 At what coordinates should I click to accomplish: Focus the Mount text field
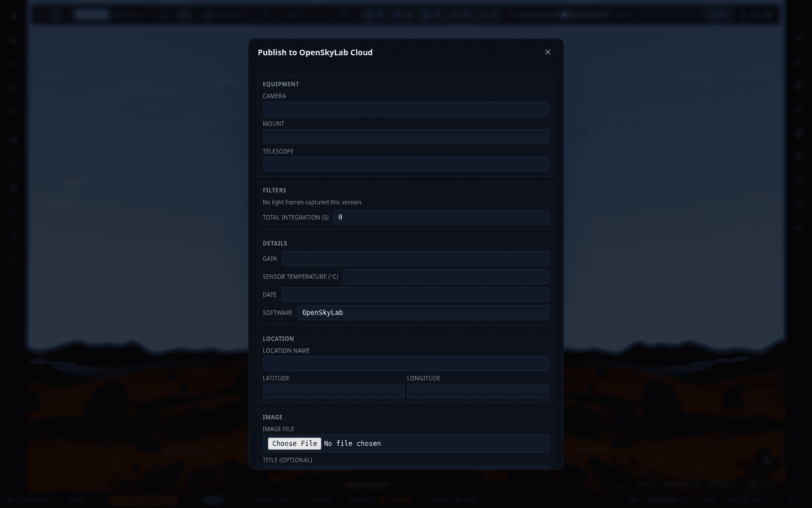pos(406,137)
